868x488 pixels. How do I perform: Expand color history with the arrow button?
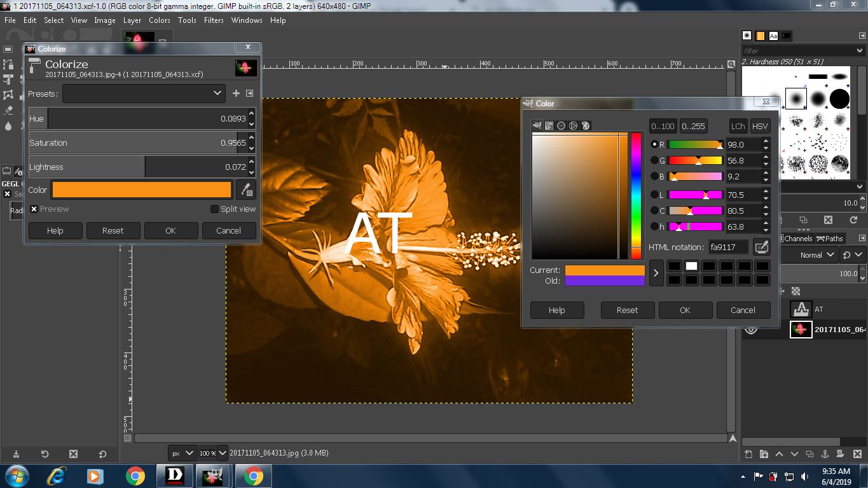tap(656, 273)
